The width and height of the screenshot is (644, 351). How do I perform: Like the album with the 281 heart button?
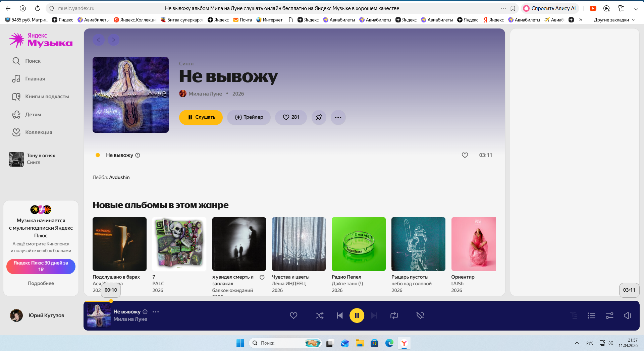pyautogui.click(x=291, y=117)
